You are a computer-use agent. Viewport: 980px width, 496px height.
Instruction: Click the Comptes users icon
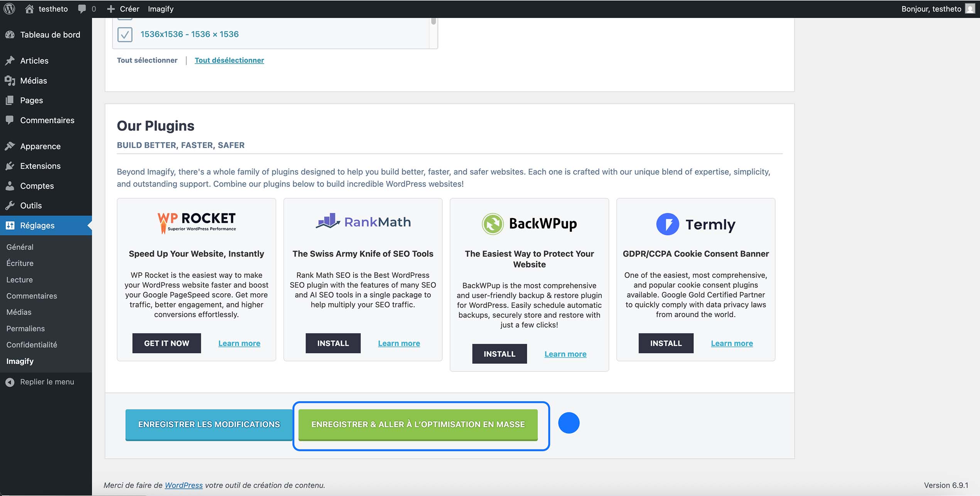click(x=10, y=186)
